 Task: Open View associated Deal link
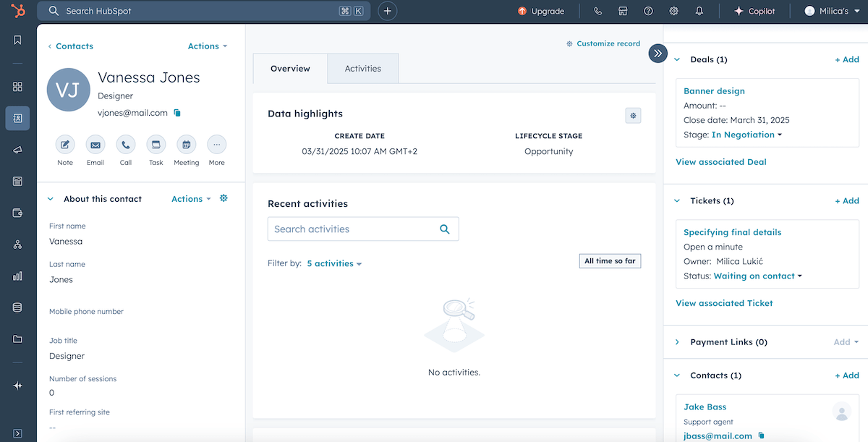point(720,162)
